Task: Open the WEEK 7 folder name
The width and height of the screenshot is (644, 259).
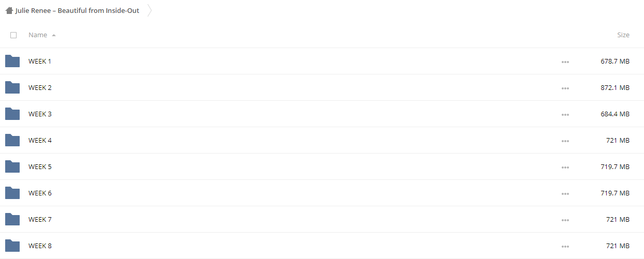Action: tap(40, 220)
